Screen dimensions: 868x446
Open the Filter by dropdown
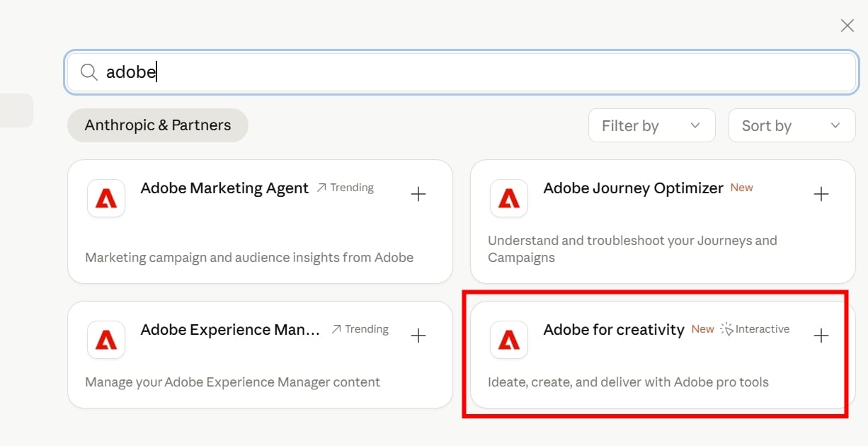coord(651,126)
